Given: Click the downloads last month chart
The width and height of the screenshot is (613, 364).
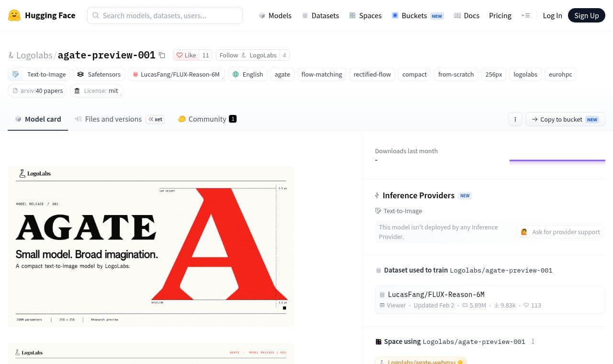Looking at the screenshot, I should click(557, 161).
